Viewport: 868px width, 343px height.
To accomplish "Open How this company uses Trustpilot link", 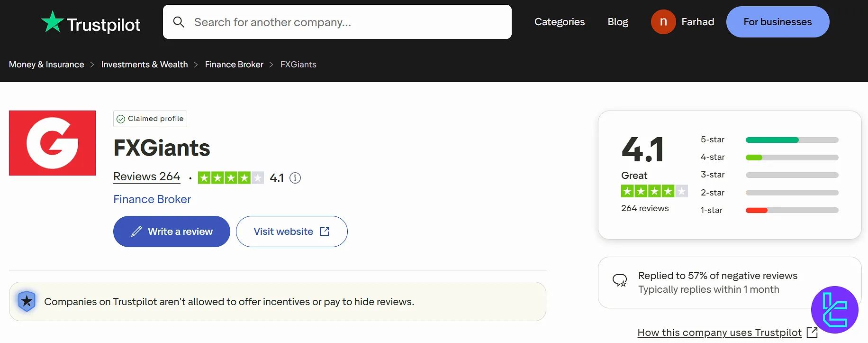I will point(720,333).
